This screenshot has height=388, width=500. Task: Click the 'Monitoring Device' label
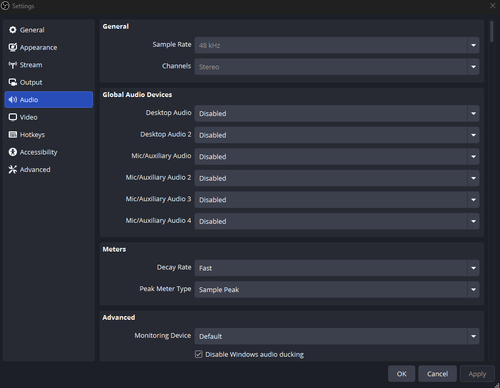[x=163, y=336]
